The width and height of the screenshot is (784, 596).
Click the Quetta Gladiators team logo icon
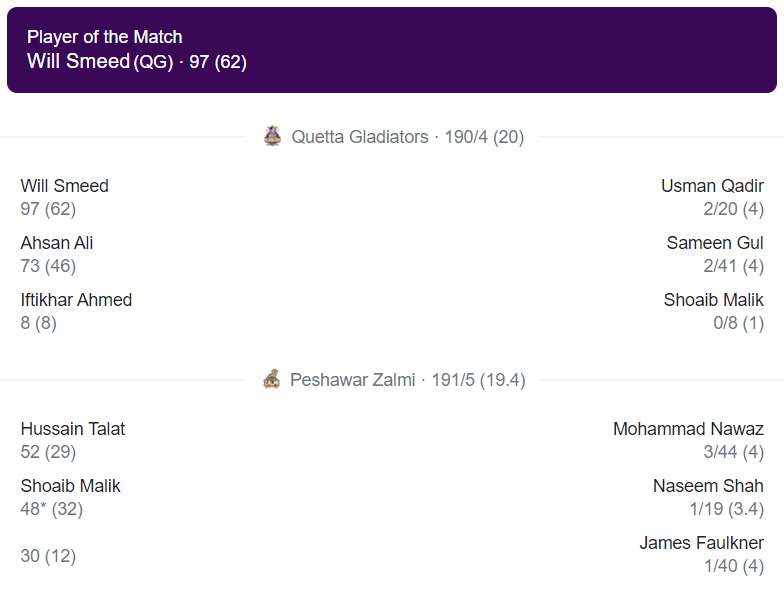coord(272,136)
